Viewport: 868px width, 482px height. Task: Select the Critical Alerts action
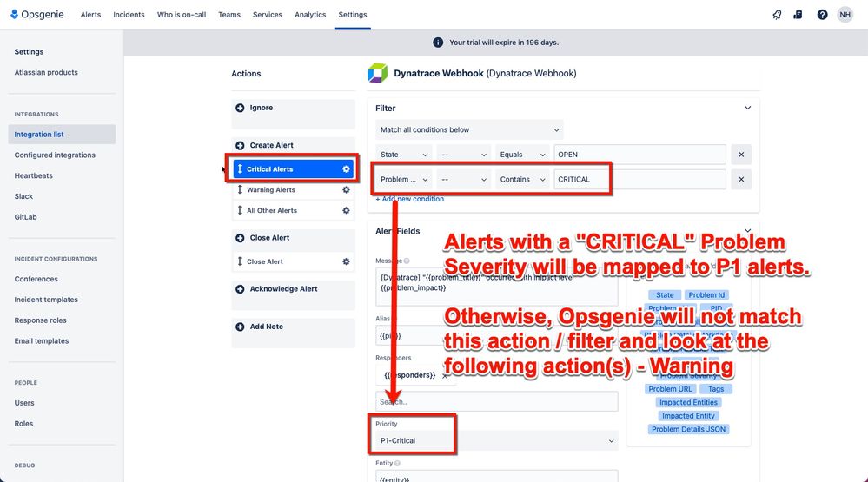pyautogui.click(x=294, y=169)
